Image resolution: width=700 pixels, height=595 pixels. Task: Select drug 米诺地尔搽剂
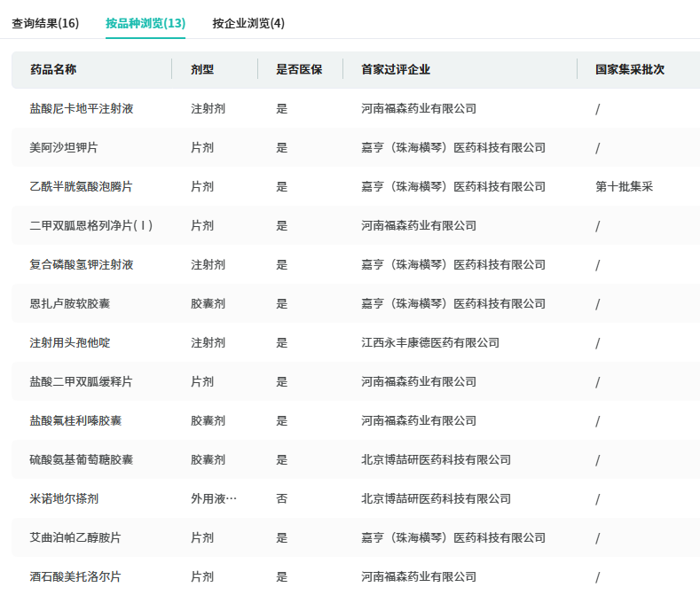click(64, 498)
